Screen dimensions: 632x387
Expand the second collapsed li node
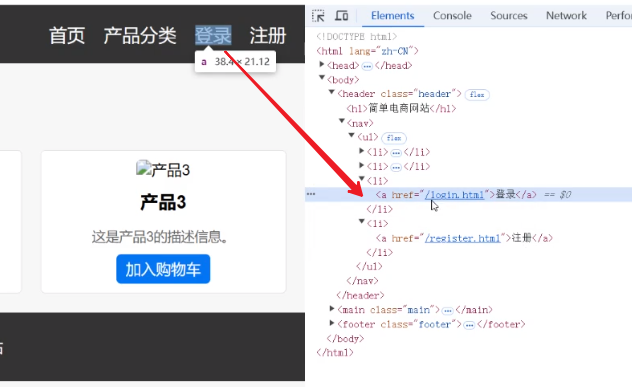(x=362, y=165)
